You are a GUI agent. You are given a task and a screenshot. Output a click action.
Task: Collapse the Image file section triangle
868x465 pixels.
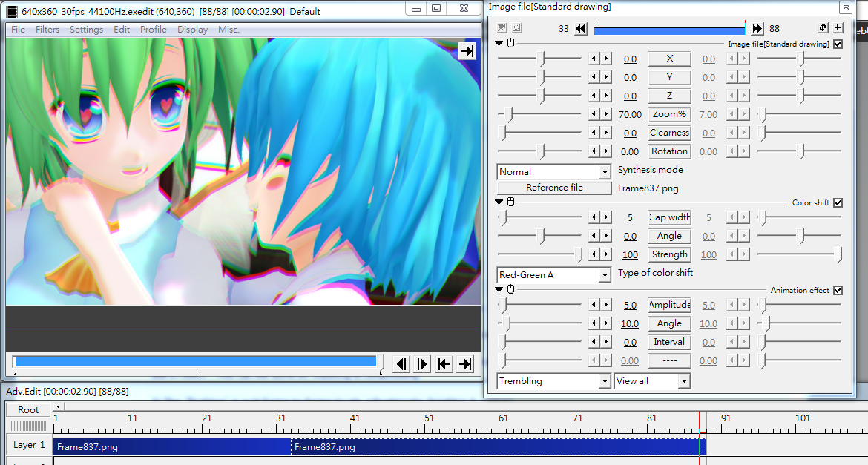pyautogui.click(x=499, y=43)
